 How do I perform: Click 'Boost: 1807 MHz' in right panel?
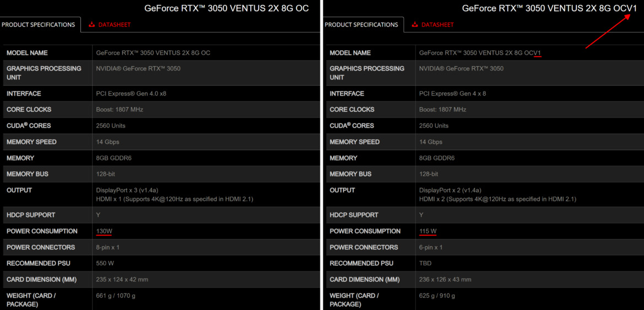click(x=443, y=110)
